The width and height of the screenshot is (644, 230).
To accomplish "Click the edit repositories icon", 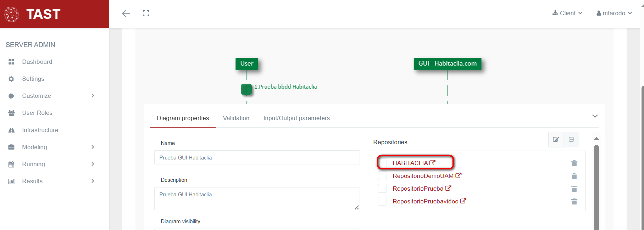I will [556, 139].
